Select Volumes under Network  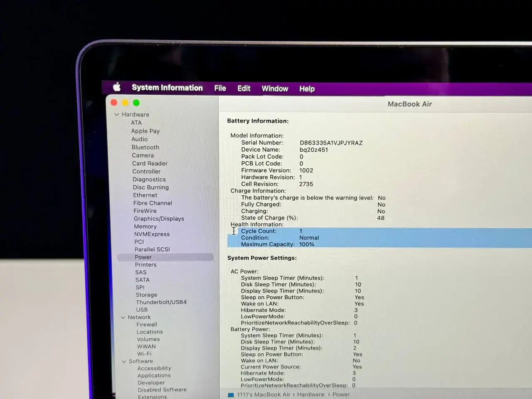click(x=148, y=339)
